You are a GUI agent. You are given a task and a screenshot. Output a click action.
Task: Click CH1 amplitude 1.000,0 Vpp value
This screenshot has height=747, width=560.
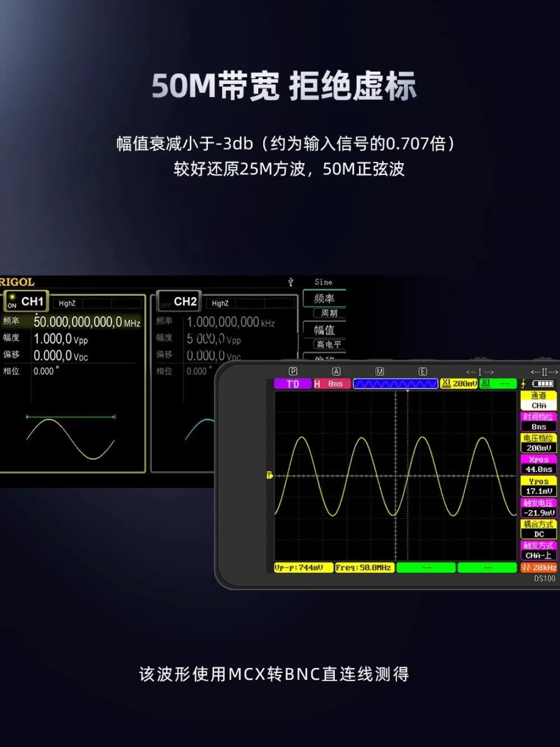coord(60,339)
